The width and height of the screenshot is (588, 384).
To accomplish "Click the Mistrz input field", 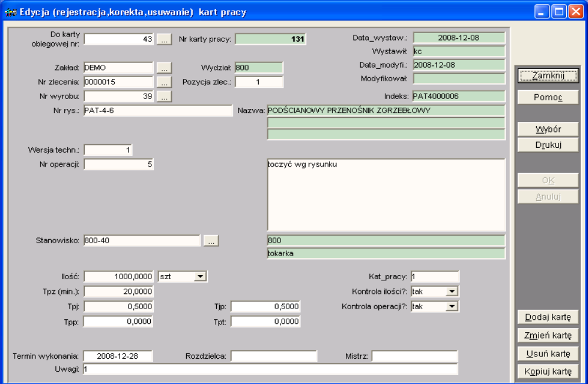I will pyautogui.click(x=415, y=356).
